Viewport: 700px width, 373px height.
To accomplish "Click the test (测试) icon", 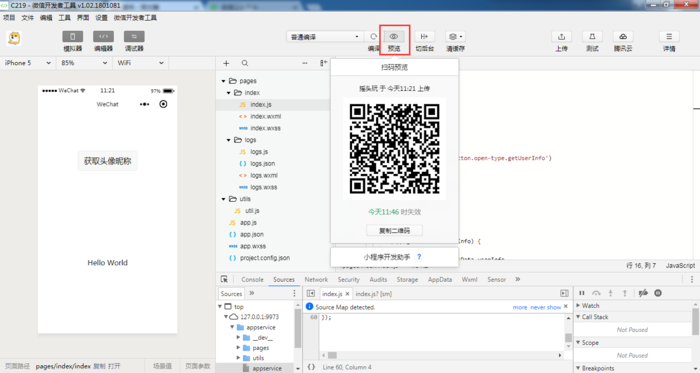I will [592, 37].
